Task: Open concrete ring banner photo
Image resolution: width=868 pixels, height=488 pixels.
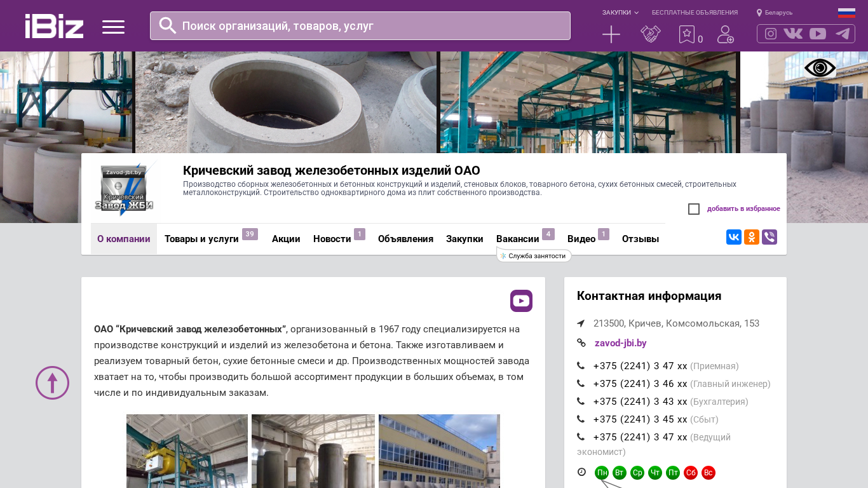Action: pyautogui.click(x=286, y=102)
